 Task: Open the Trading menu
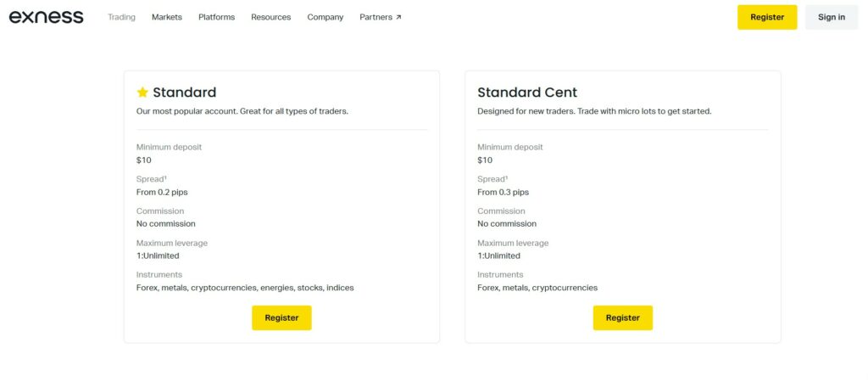pyautogui.click(x=121, y=17)
